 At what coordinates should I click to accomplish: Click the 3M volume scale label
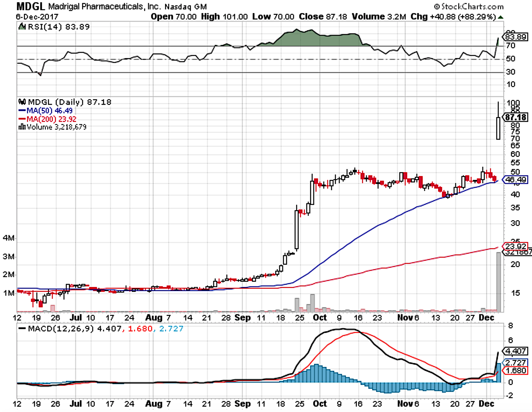point(9,256)
